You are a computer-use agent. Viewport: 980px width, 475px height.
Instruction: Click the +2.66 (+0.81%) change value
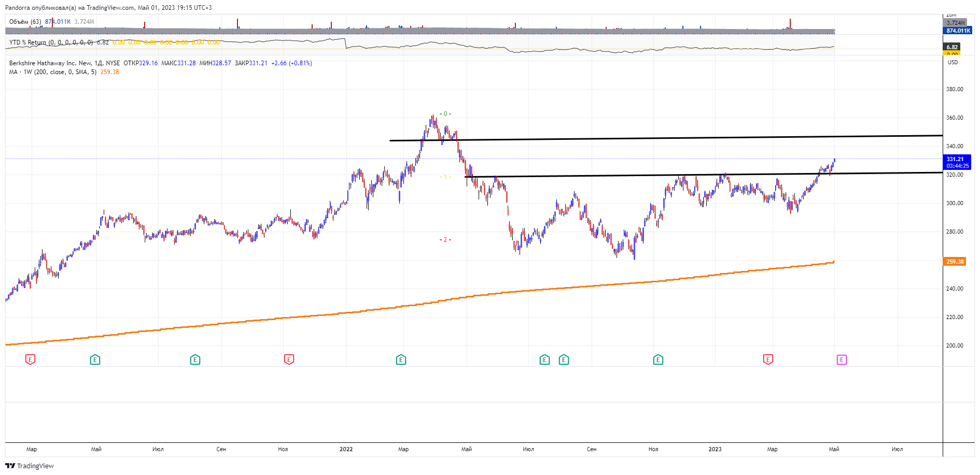tap(291, 63)
